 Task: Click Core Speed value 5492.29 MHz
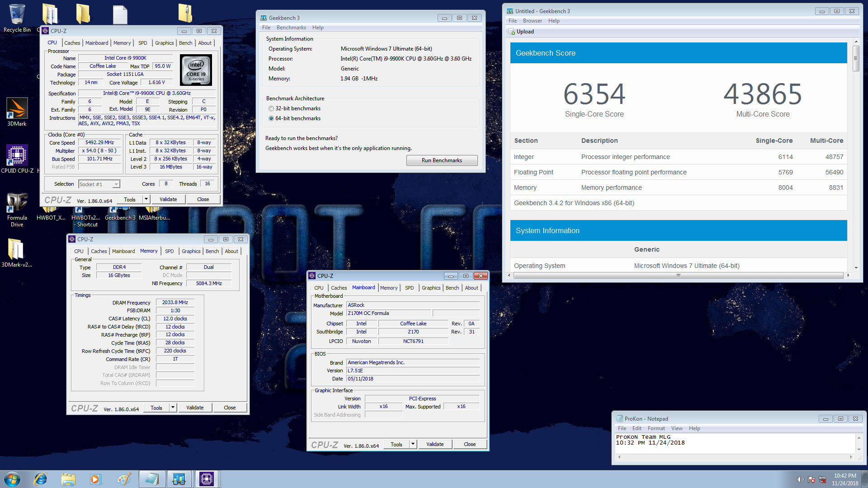point(99,142)
